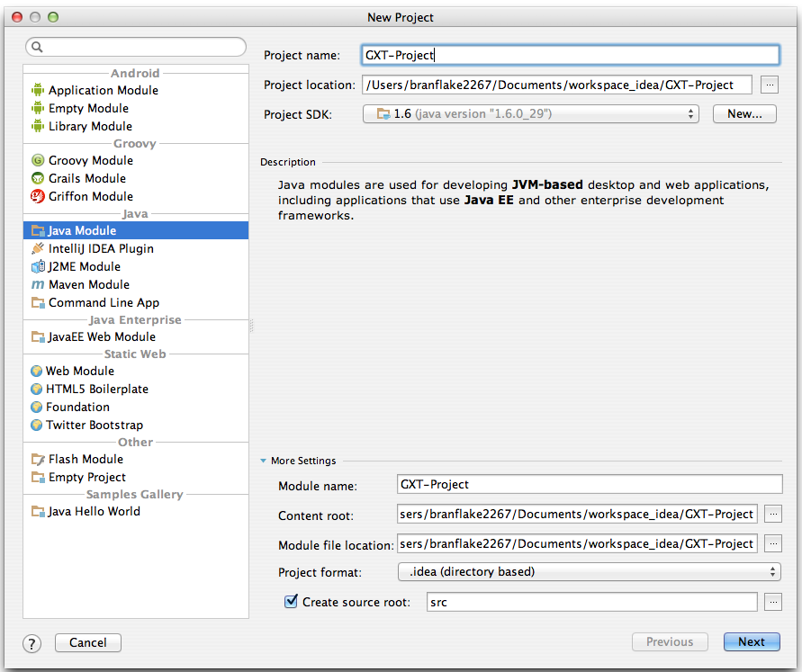Screen dimensions: 802x672
Task: Collapse the More Settings section
Action: (263, 461)
